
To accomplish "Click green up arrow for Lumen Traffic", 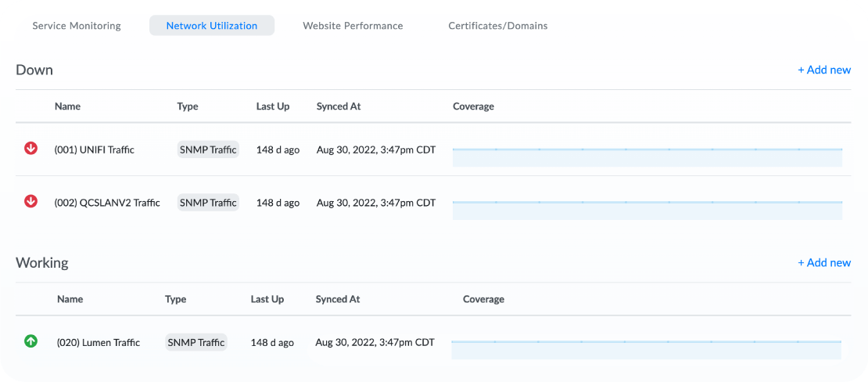I will tap(30, 341).
